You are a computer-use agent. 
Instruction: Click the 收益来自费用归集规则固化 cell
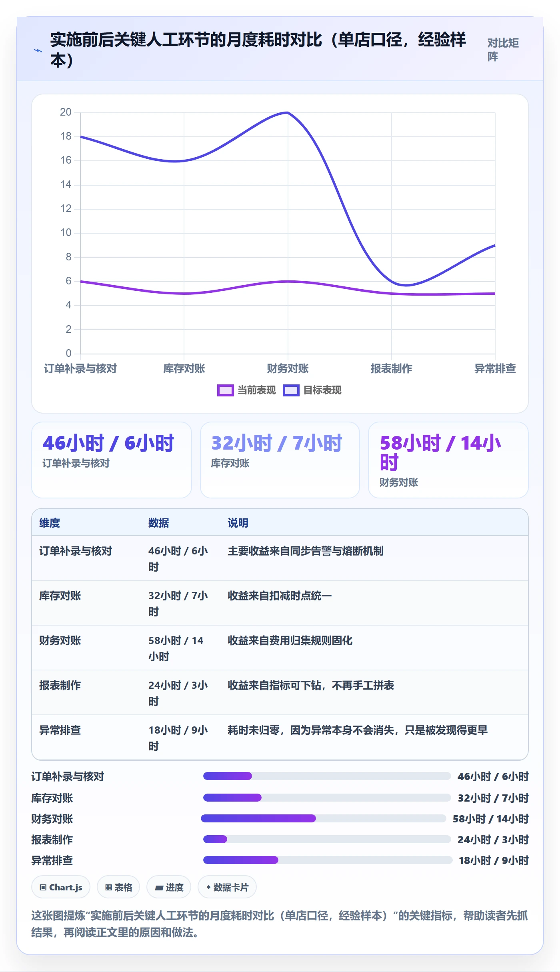[290, 641]
